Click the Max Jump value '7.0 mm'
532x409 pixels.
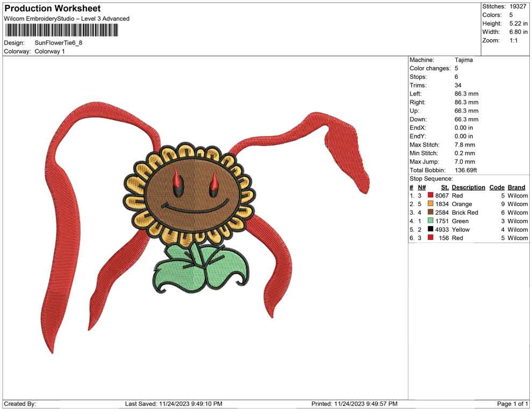pos(465,162)
